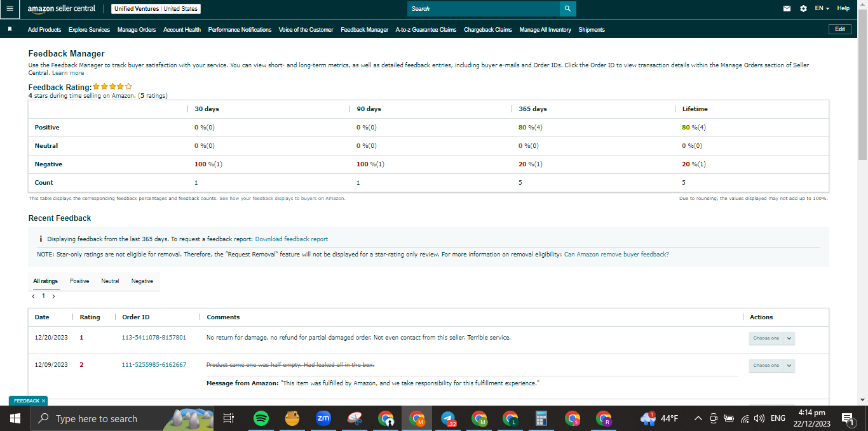Open Task View in taskbar
Screen dimensions: 868x431
pos(229,418)
